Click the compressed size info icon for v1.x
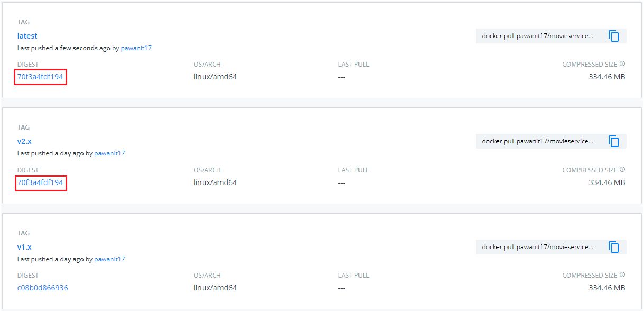The height and width of the screenshot is (311, 644). [622, 275]
